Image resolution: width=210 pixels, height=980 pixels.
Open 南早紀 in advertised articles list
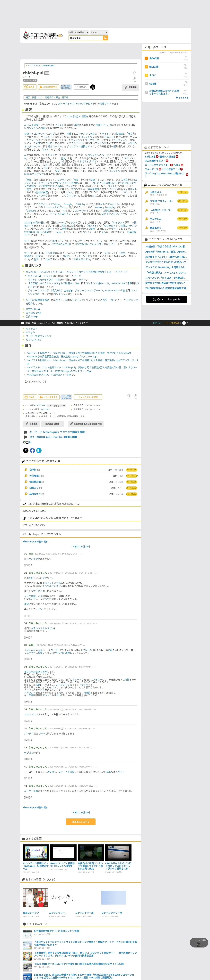tap(33, 470)
